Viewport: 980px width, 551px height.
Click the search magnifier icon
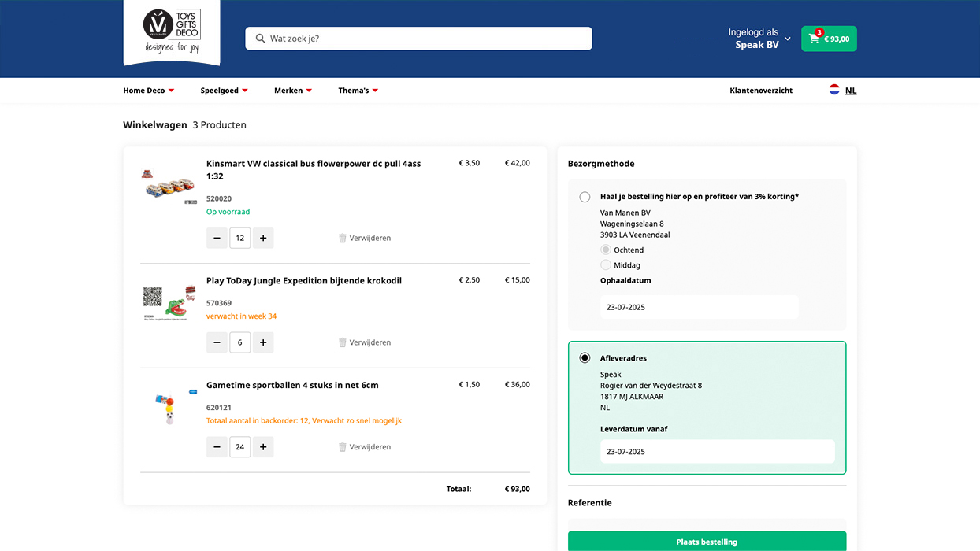click(261, 39)
